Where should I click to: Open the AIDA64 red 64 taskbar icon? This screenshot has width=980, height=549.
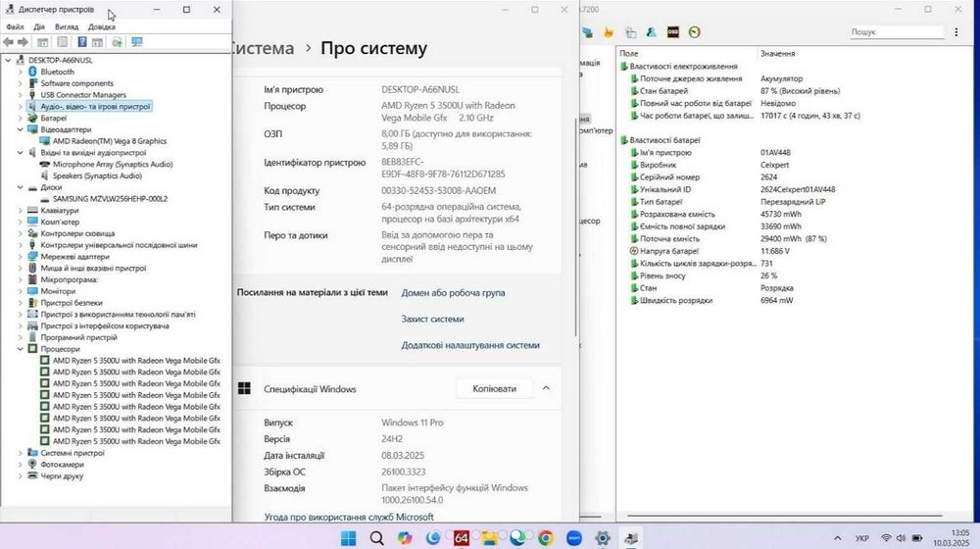coord(462,538)
